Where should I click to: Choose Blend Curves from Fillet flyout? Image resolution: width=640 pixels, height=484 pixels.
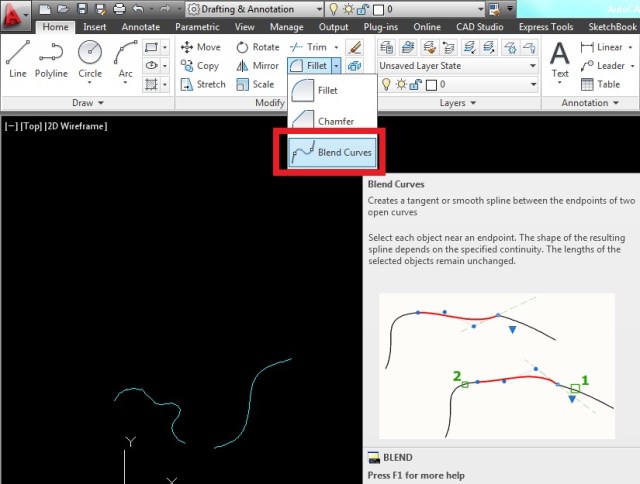[x=331, y=154]
